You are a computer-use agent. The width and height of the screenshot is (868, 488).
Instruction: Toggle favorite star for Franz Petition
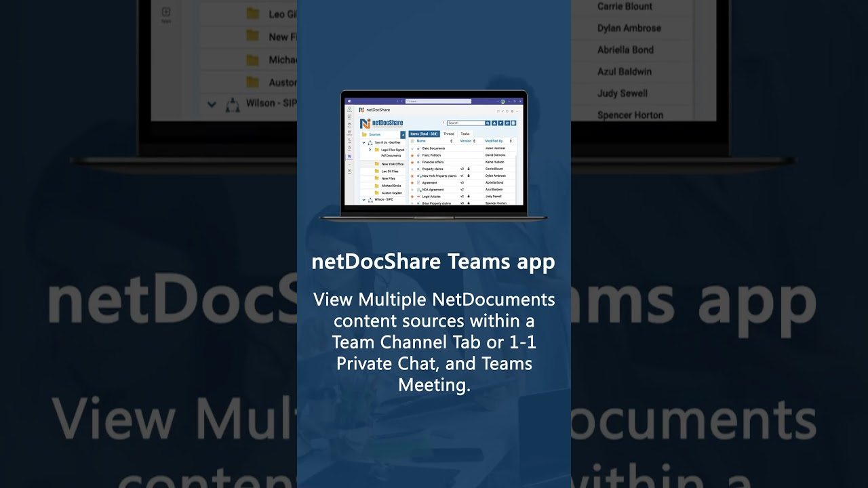412,155
